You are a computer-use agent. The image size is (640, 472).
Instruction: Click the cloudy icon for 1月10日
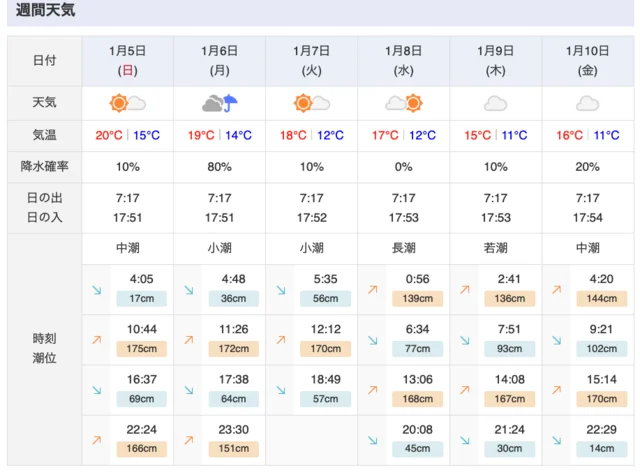pyautogui.click(x=588, y=103)
